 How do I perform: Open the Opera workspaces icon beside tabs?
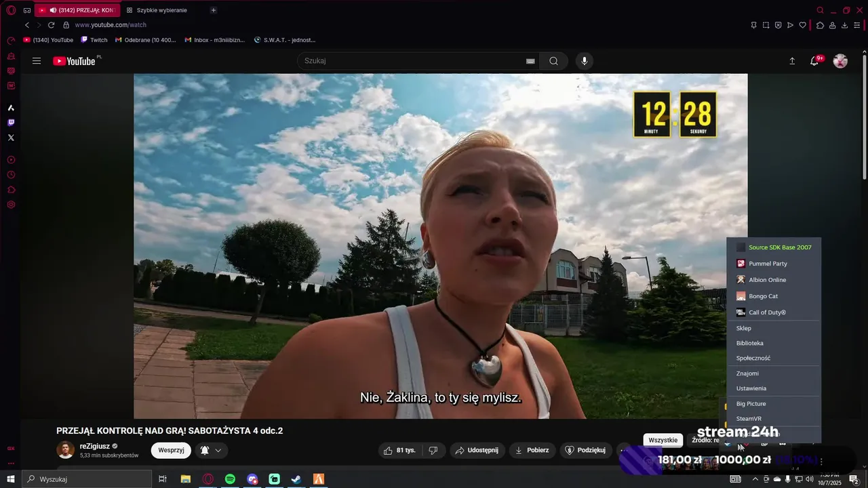(x=27, y=10)
